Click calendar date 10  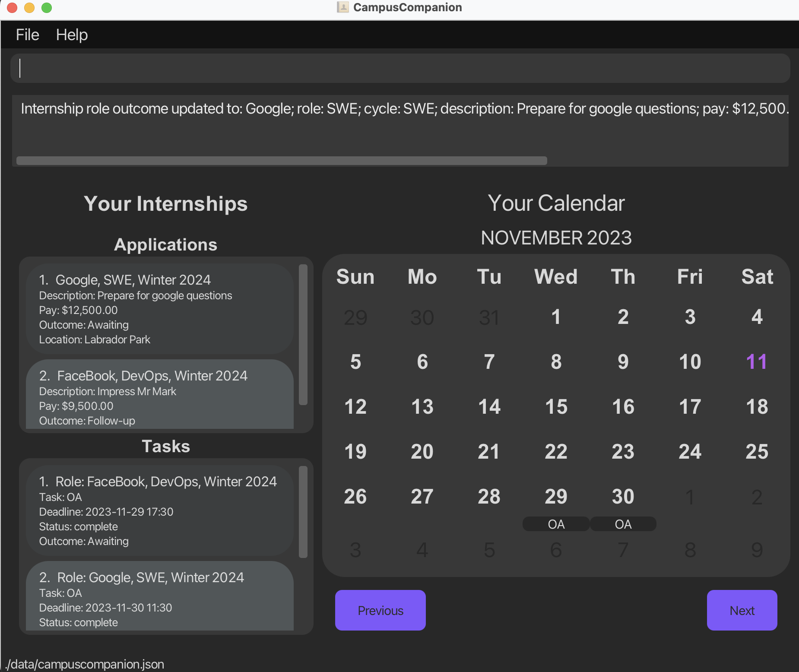click(x=690, y=362)
